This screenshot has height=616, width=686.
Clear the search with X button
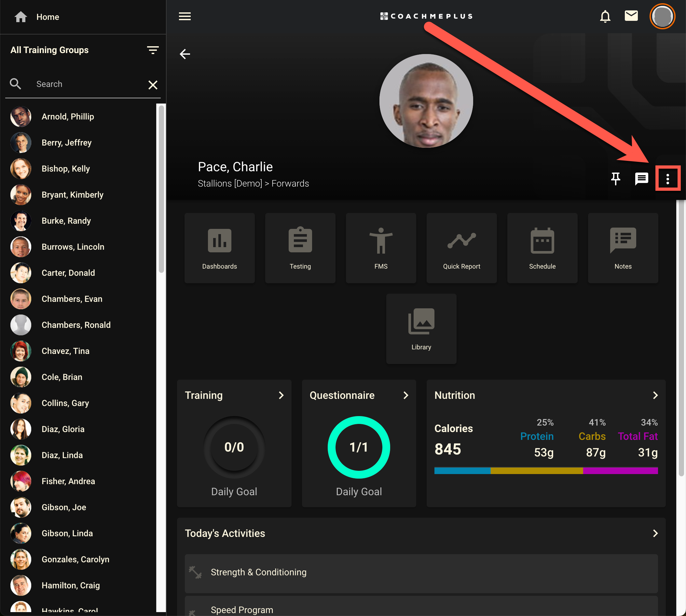click(x=153, y=85)
